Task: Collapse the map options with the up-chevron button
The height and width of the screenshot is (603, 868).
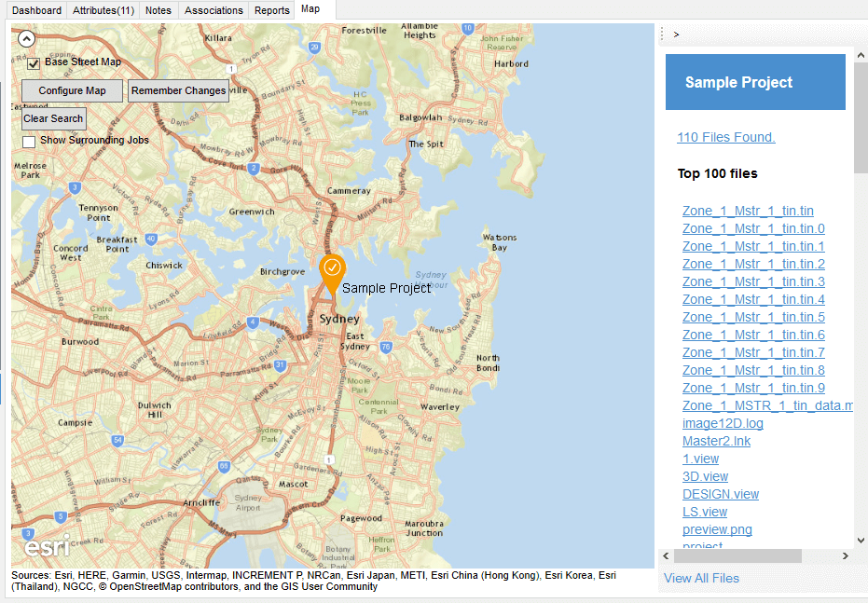Action: (x=26, y=38)
